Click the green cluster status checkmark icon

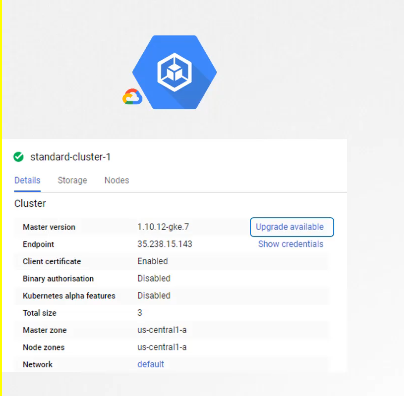point(19,157)
